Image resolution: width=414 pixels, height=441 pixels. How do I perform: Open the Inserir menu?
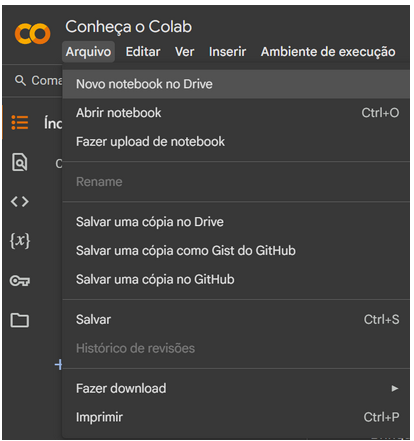tap(227, 52)
